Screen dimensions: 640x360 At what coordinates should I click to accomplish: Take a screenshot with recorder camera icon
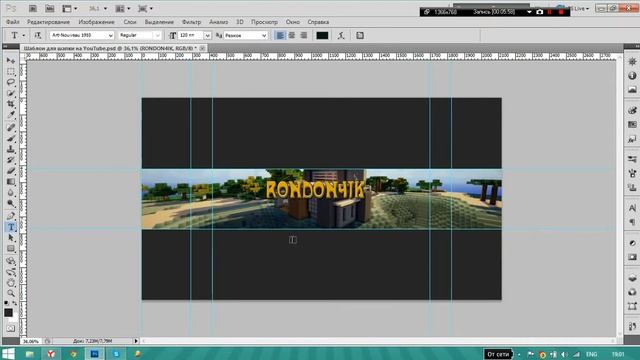tap(540, 12)
